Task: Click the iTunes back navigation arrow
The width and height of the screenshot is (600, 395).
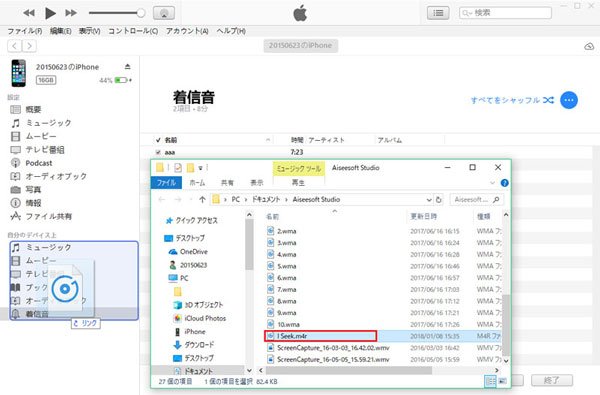Action: 15,46
